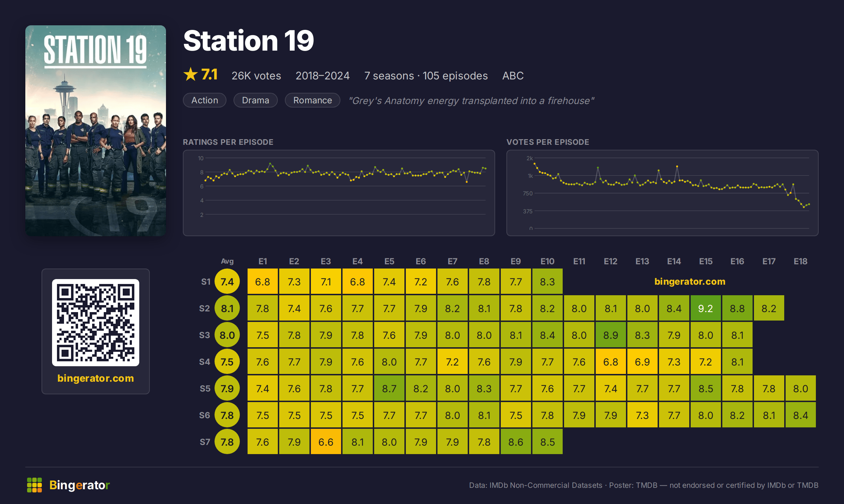Click the 9.2 rated episode cell
The height and width of the screenshot is (504, 844).
(x=705, y=308)
